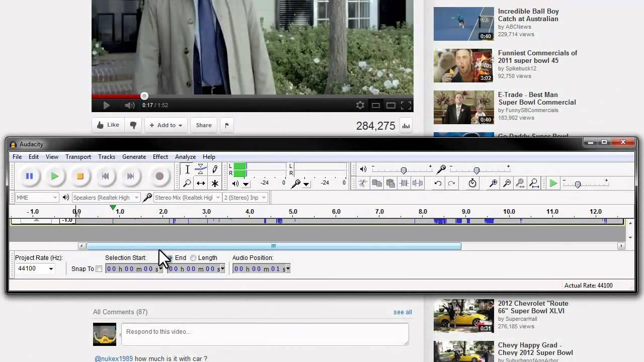Toggle the Snap To checkbox
Viewport: 644px width, 362px height.
coord(99,269)
